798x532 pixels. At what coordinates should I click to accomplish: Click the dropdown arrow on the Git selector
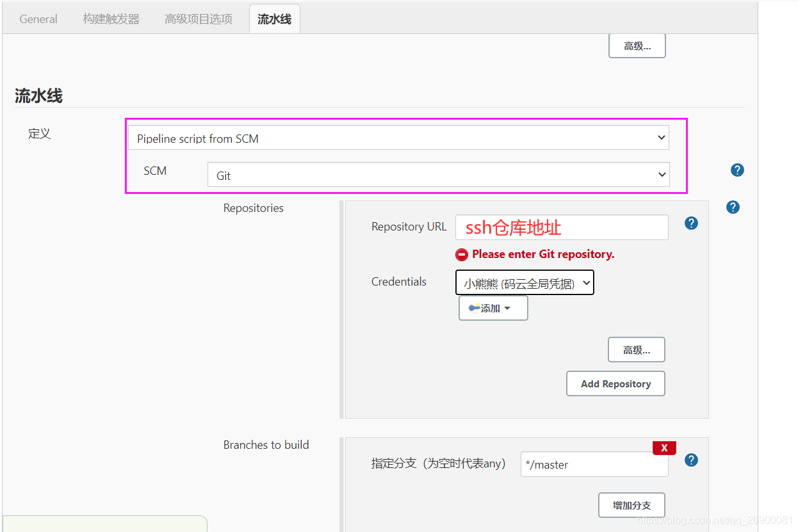coord(662,174)
